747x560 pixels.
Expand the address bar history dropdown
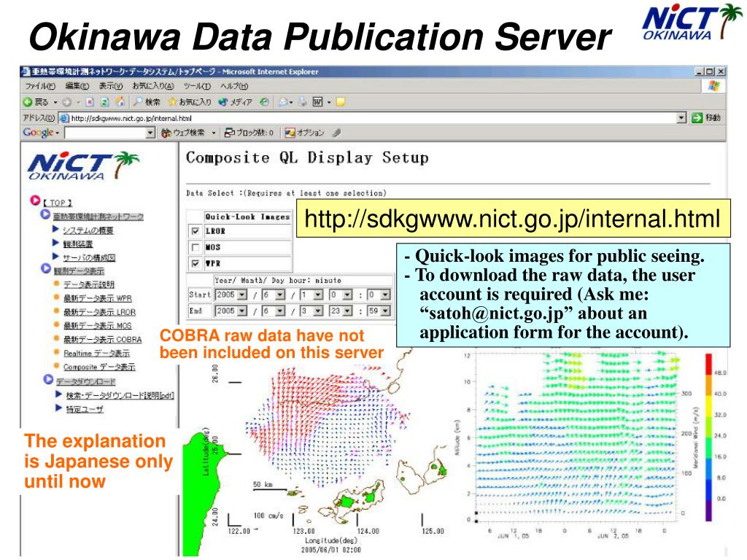[682, 117]
